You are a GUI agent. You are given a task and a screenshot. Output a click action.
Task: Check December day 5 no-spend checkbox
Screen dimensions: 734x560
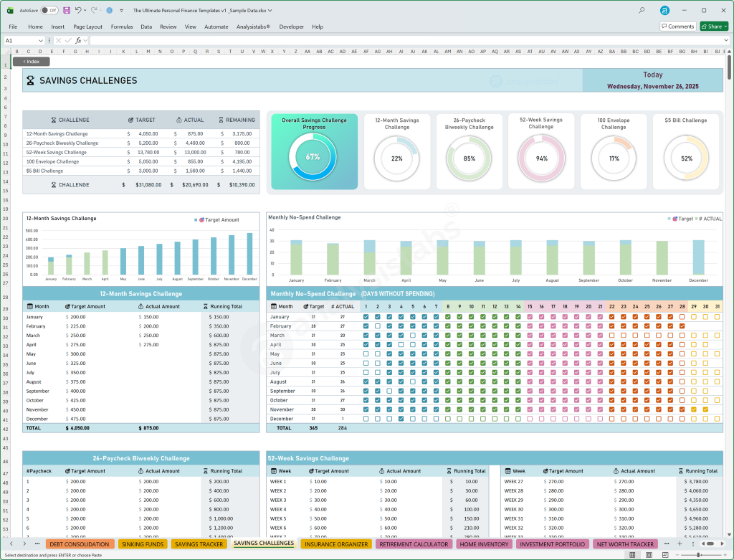413,419
